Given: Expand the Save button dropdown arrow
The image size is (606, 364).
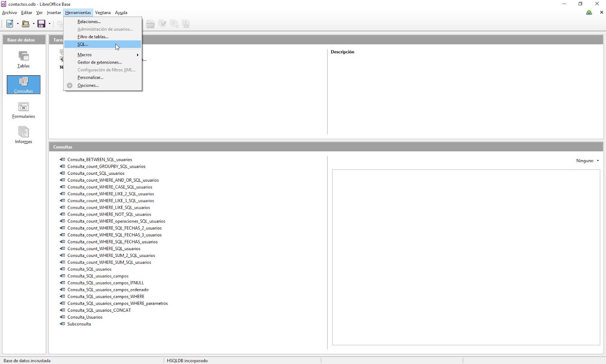Looking at the screenshot, I should (49, 23).
